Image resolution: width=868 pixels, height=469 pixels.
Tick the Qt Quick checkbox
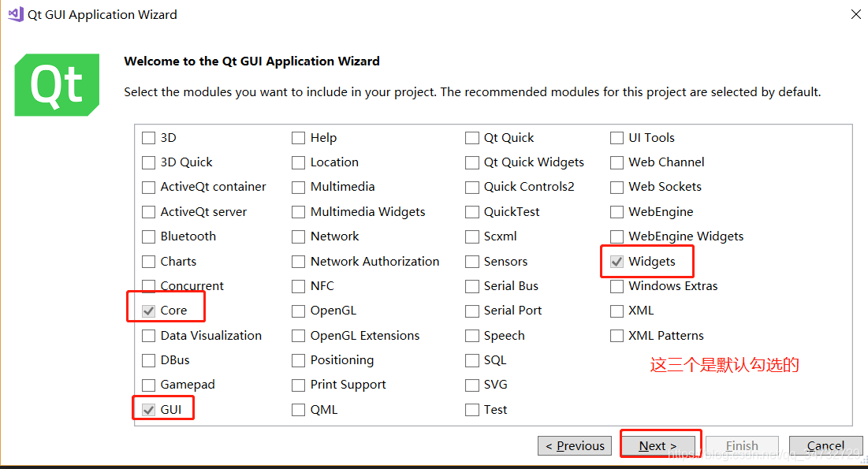[472, 138]
